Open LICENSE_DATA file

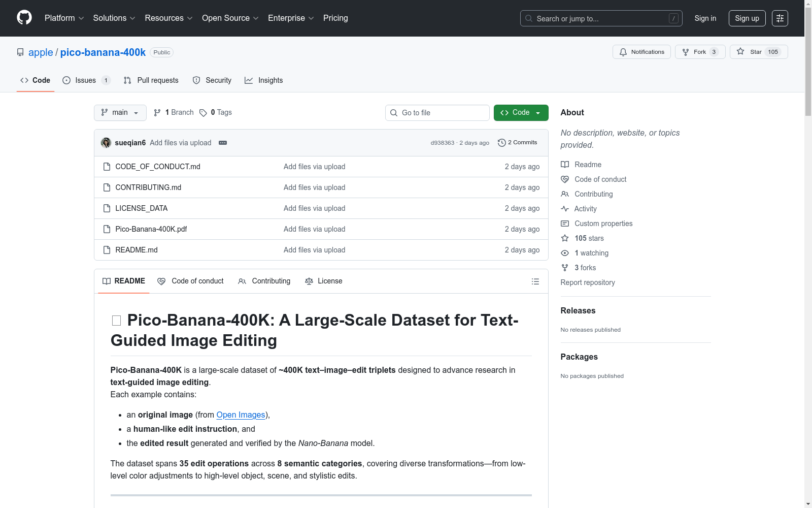coord(142,208)
